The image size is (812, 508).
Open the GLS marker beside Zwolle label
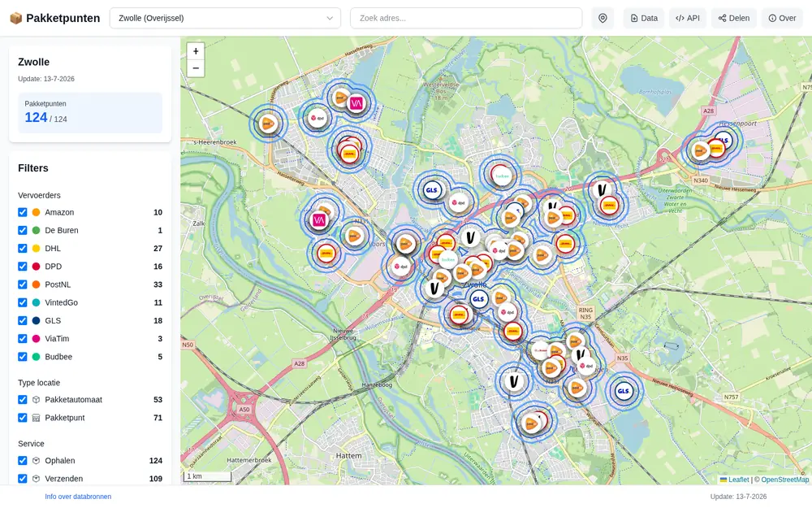[x=478, y=298]
